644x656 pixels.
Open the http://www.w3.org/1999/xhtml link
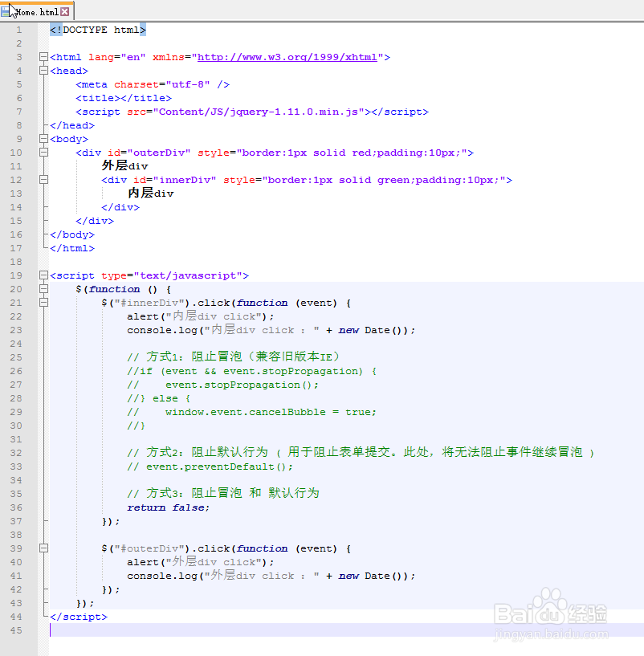[x=287, y=57]
